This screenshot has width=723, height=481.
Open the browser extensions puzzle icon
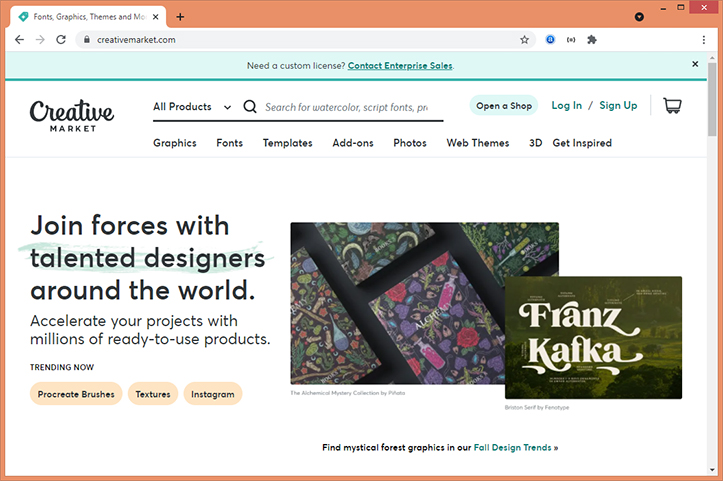click(592, 40)
